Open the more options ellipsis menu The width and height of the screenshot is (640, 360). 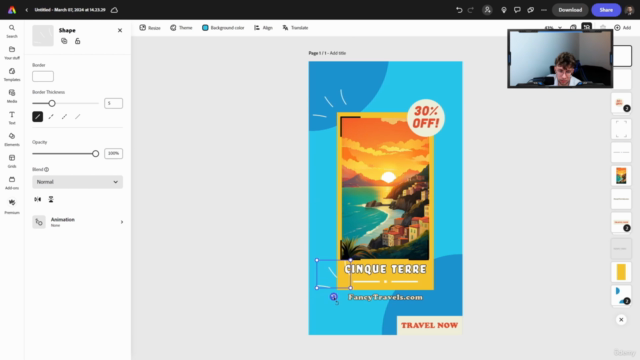click(544, 10)
